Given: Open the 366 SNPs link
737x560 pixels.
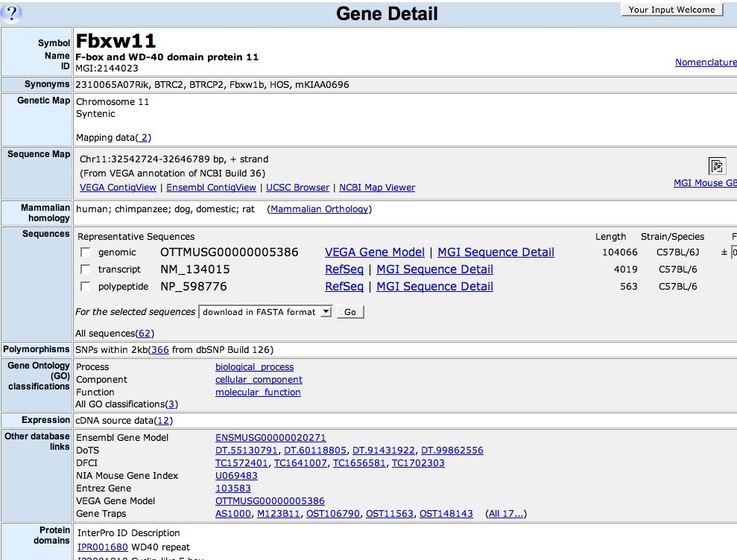Looking at the screenshot, I should pyautogui.click(x=159, y=350).
